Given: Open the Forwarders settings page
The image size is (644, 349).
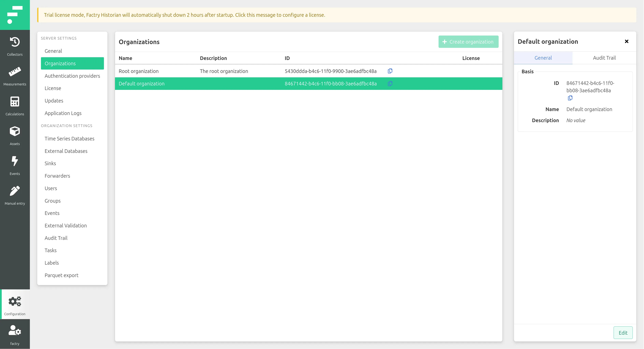Looking at the screenshot, I should (x=72, y=176).
